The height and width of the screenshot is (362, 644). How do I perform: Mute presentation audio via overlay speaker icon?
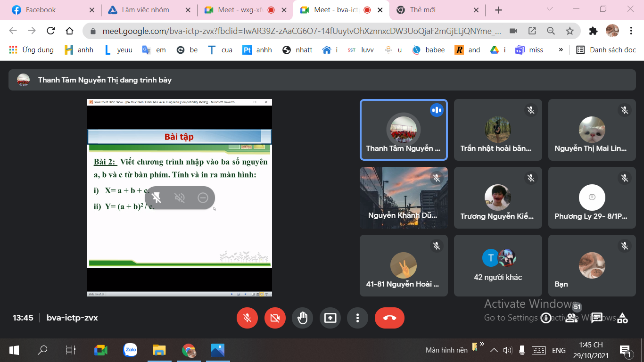[180, 197]
